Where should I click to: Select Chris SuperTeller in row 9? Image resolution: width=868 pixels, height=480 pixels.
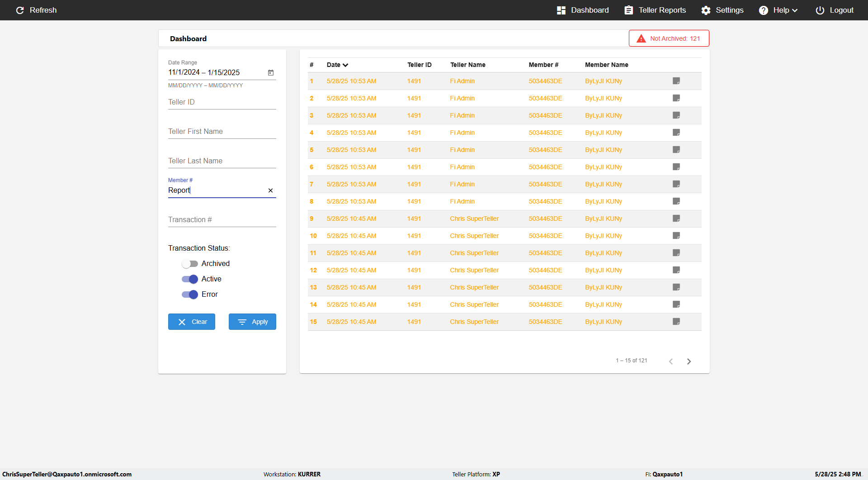coord(474,219)
